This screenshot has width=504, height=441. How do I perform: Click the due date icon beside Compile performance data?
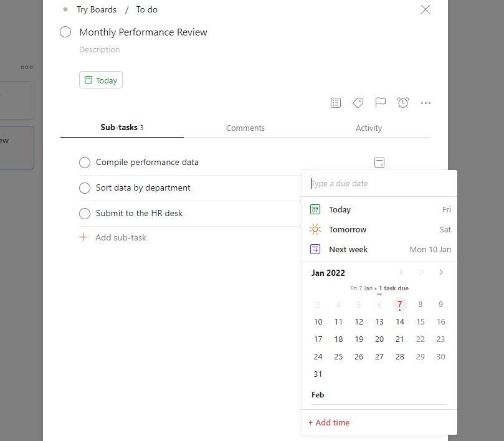(x=379, y=163)
